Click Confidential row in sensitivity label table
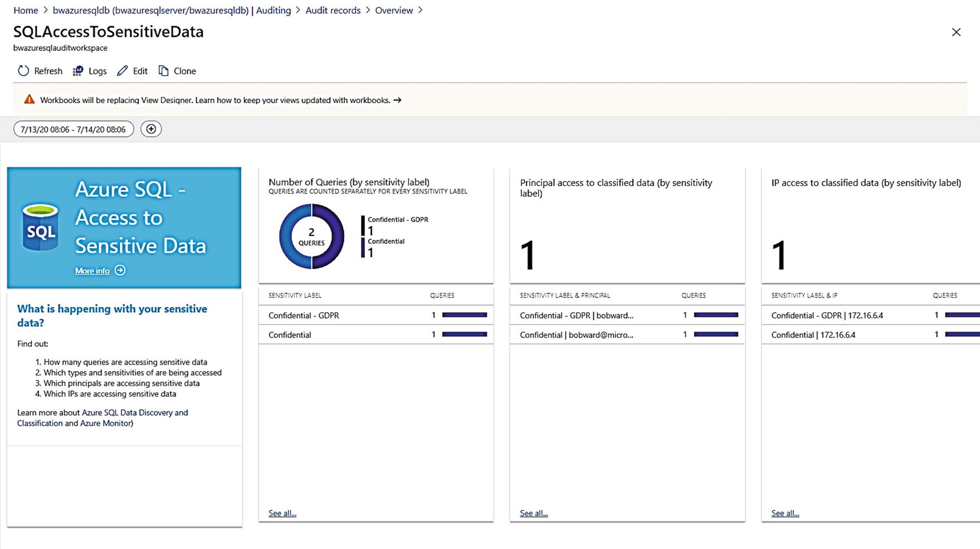Viewport: 980px width, 549px height. click(376, 334)
